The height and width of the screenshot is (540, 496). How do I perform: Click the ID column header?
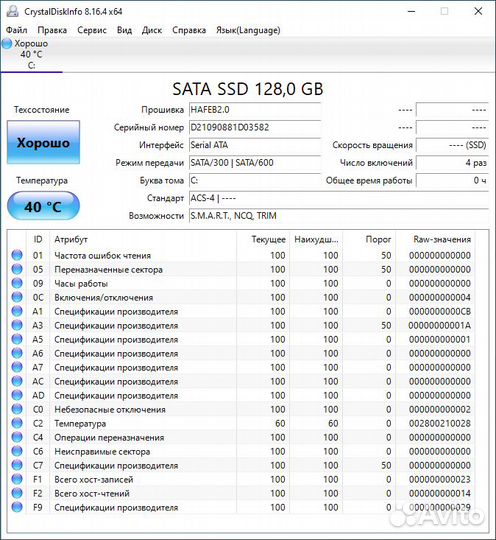(x=38, y=239)
